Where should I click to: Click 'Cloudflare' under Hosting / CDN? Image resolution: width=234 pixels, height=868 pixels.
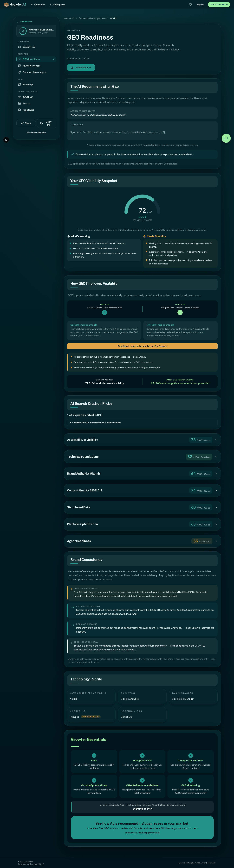point(126,717)
